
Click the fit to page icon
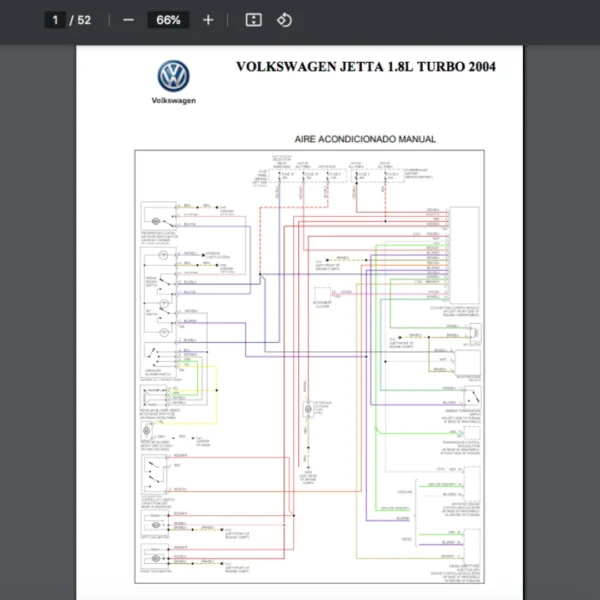[x=253, y=20]
